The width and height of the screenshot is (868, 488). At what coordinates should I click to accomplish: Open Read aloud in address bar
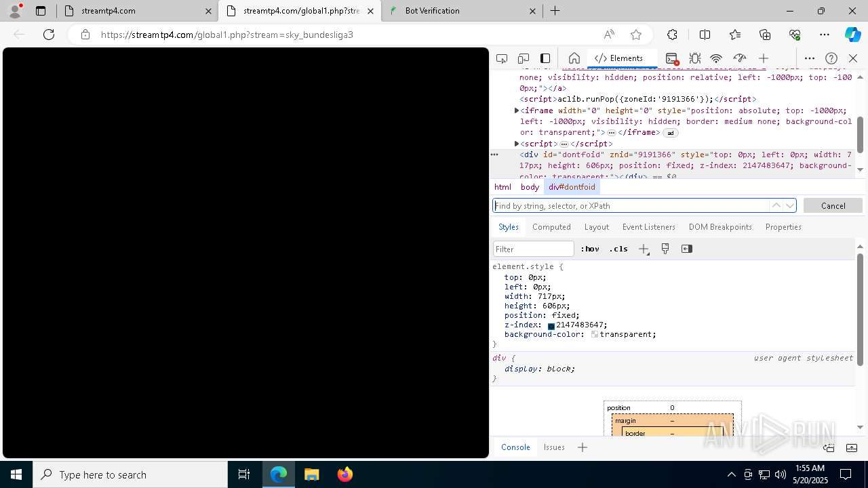pos(609,35)
